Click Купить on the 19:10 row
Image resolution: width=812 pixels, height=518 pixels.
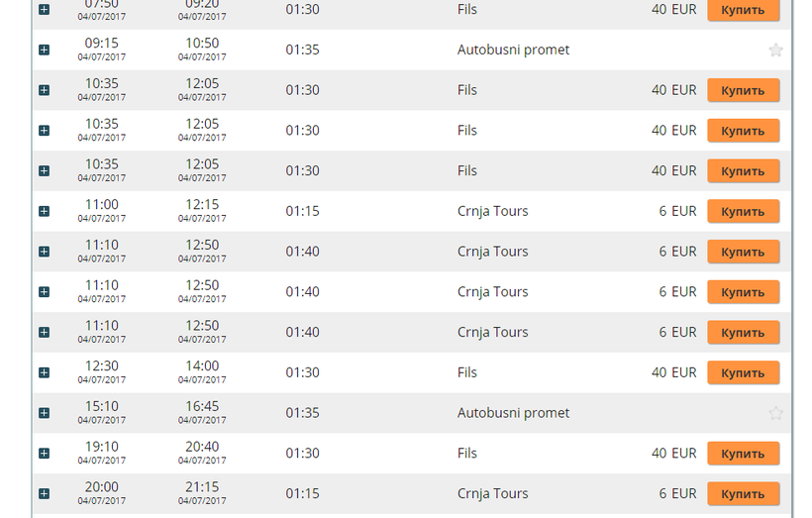click(743, 454)
